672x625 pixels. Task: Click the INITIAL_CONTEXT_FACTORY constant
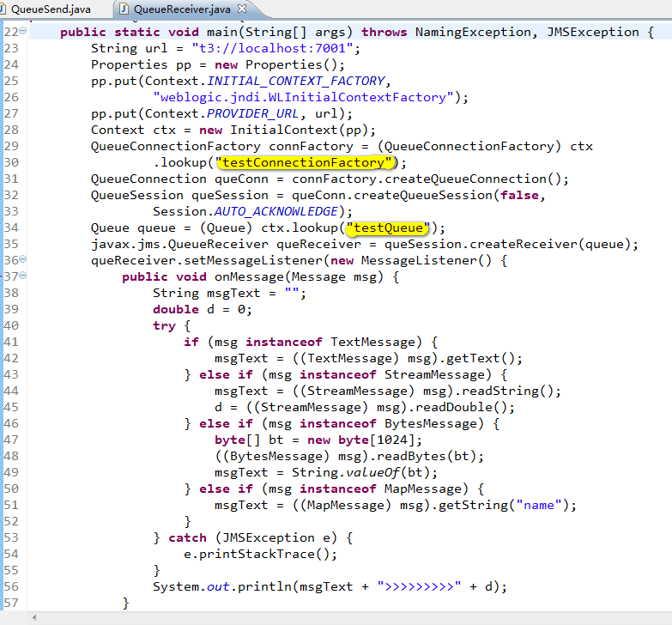coord(297,81)
